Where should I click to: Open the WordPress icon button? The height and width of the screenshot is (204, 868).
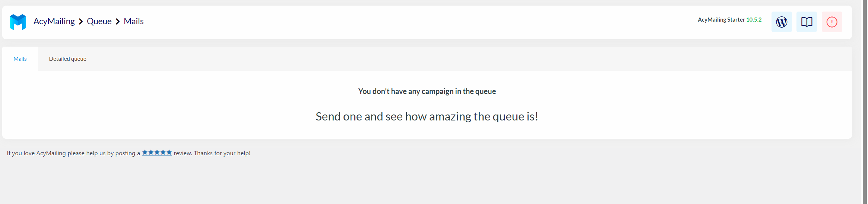coord(781,22)
